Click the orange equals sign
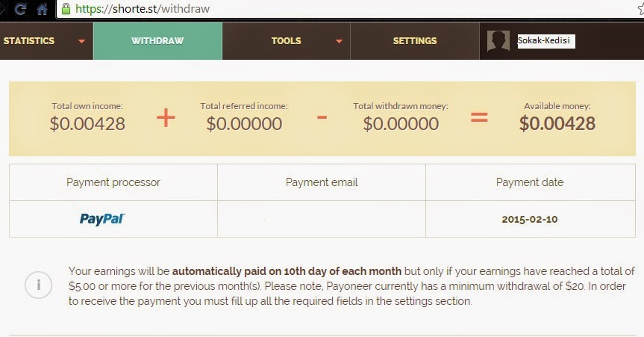Screen dimensions: 644x337 478,117
